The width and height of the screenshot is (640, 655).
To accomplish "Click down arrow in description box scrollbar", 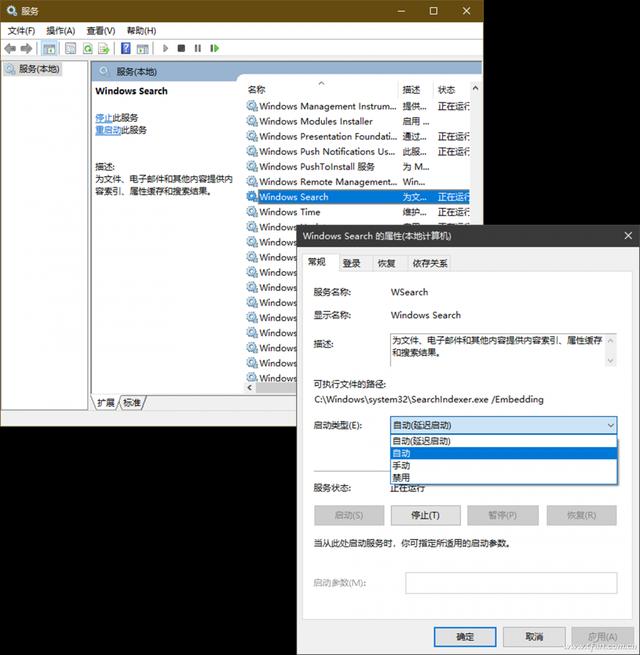I will (x=610, y=361).
